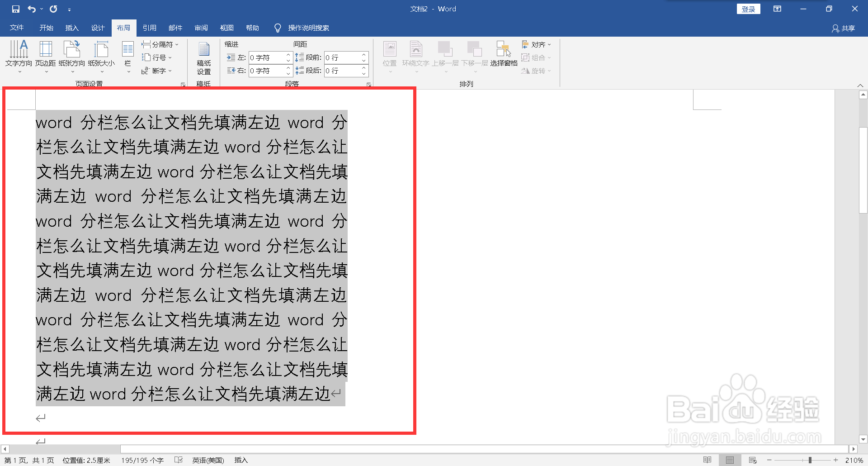Image resolution: width=868 pixels, height=466 pixels.
Task: Click the Sign in (登录) button
Action: point(749,9)
